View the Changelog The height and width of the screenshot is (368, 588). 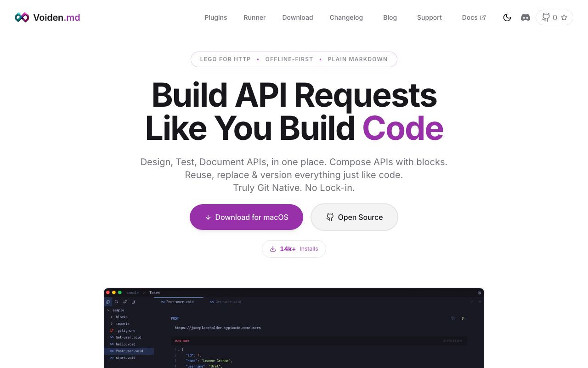tap(346, 17)
